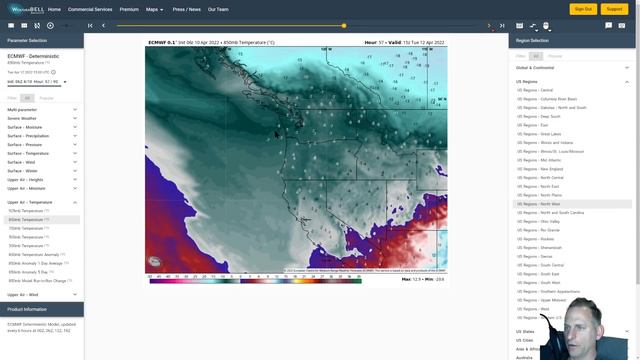
Task: Select the grid multi-panel view icon
Action: (x=24, y=26)
